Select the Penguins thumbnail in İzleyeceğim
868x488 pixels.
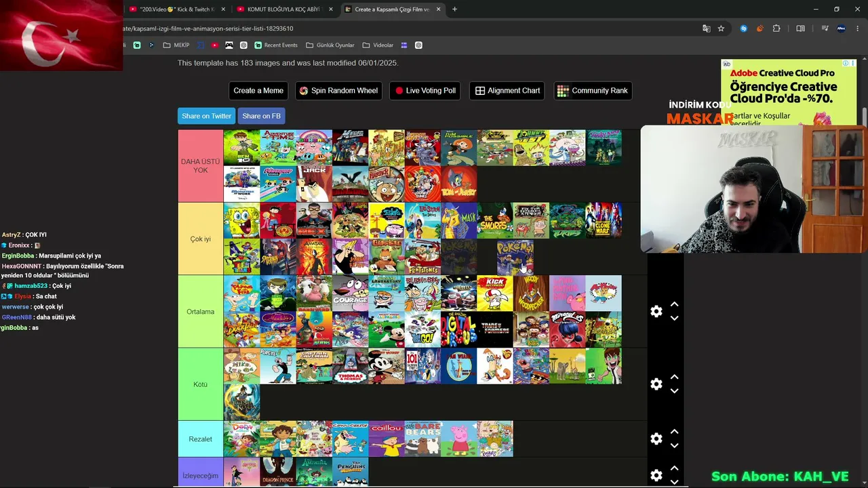click(x=351, y=473)
